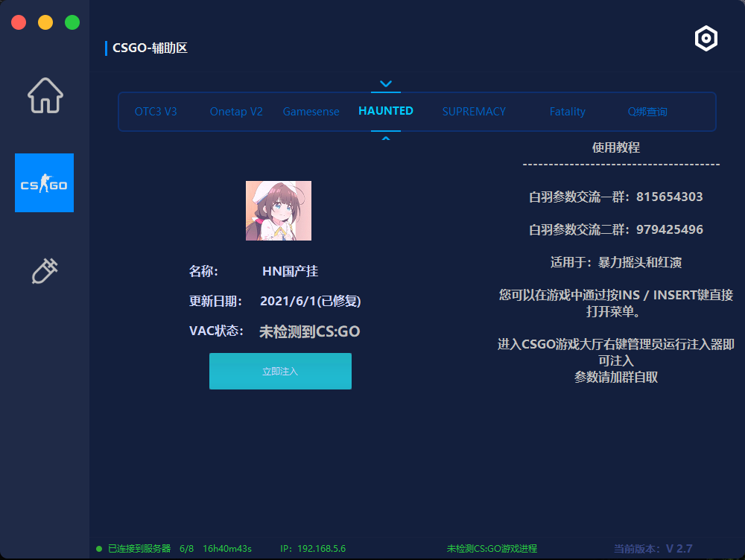Open the Home page from the sidebar
The width and height of the screenshot is (745, 560).
pos(45,95)
